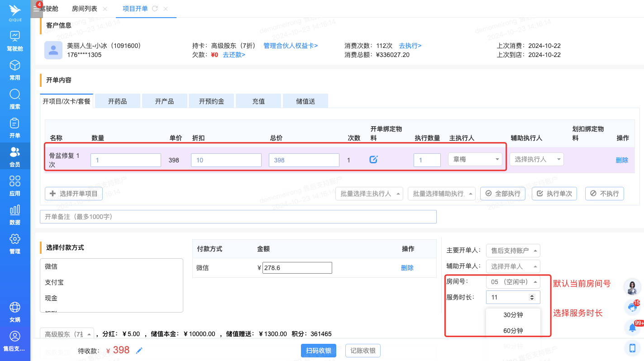Click the 全部执行 check button

tap(503, 194)
